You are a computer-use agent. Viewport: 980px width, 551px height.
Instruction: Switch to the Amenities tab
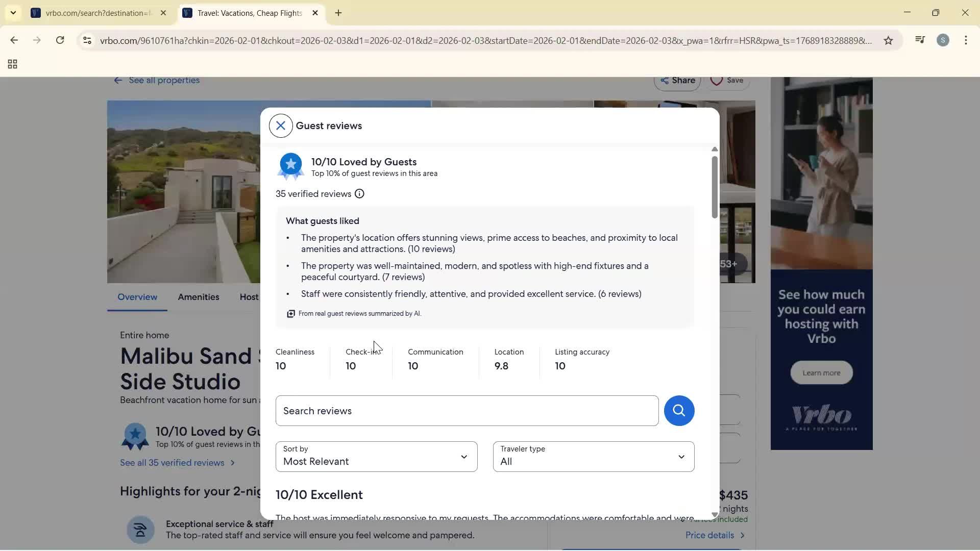199,297
